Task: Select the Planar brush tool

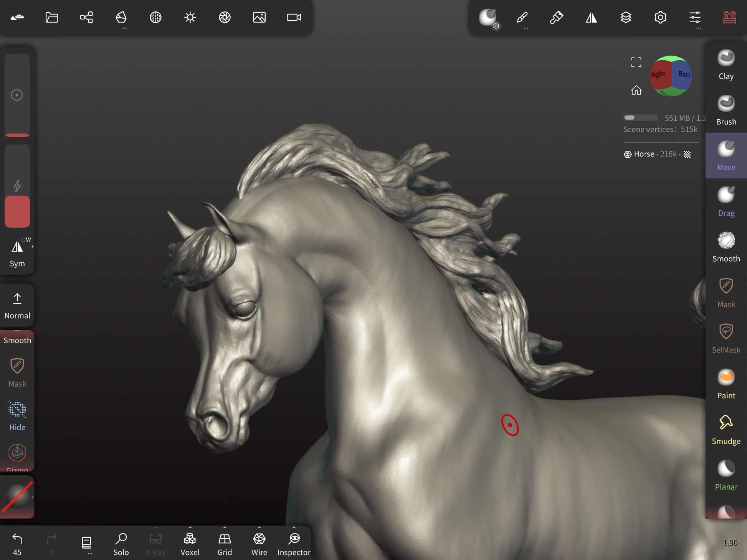Action: (726, 475)
